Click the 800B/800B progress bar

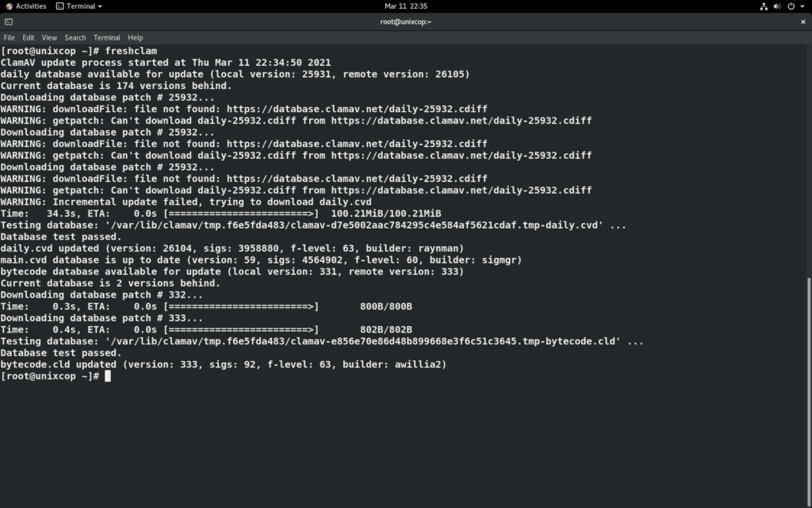click(x=241, y=306)
